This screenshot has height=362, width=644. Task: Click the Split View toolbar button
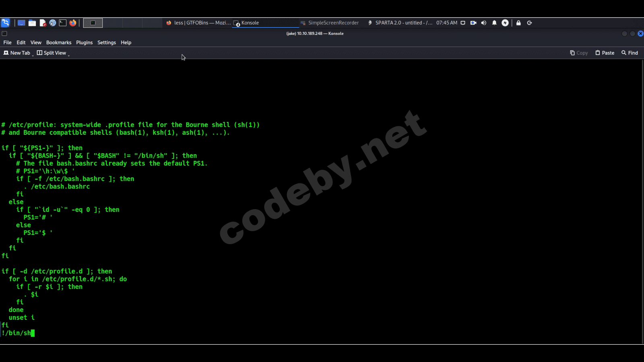52,53
